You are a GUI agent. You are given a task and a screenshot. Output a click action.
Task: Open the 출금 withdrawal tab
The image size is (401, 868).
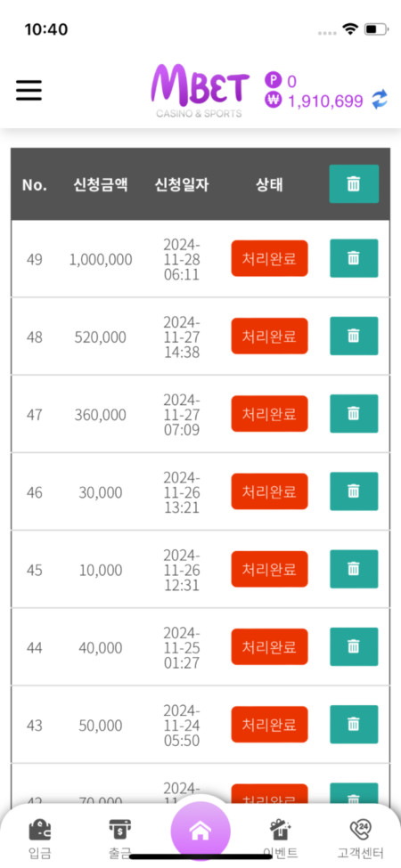[x=119, y=837]
